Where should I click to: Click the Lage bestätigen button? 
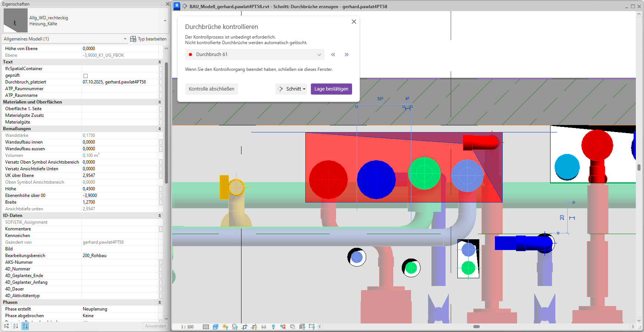[331, 89]
